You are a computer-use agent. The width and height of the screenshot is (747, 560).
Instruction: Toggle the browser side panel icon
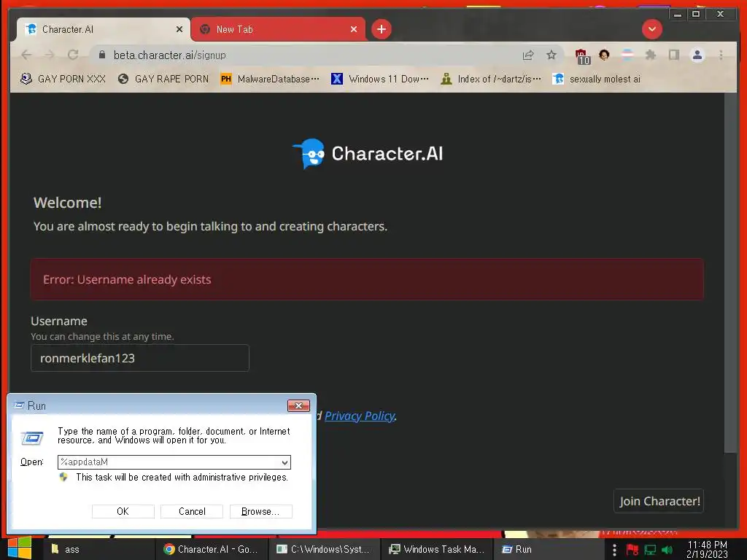[673, 55]
